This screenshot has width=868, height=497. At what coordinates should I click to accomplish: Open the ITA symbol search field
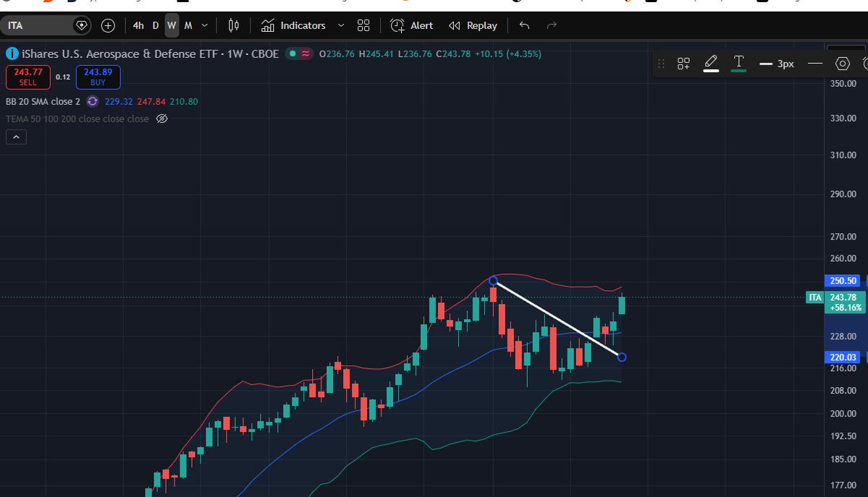click(46, 25)
